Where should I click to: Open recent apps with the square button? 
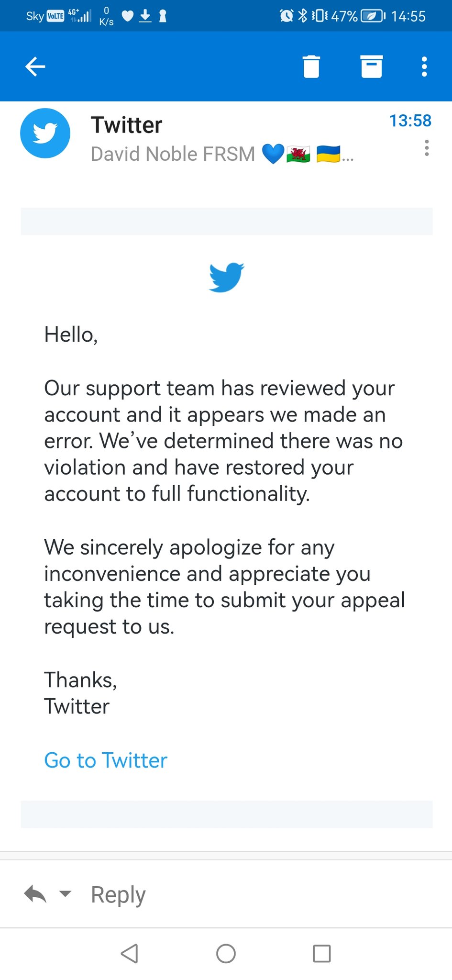click(321, 953)
